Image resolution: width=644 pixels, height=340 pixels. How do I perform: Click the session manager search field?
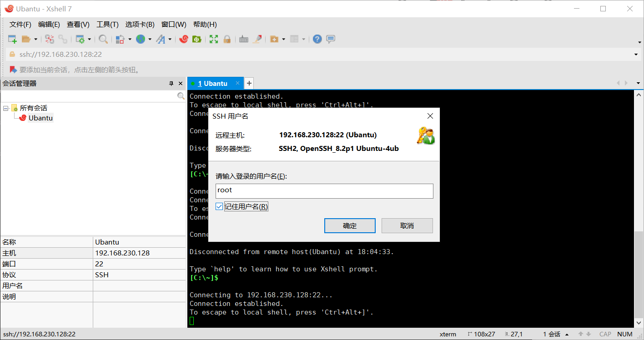(89, 96)
